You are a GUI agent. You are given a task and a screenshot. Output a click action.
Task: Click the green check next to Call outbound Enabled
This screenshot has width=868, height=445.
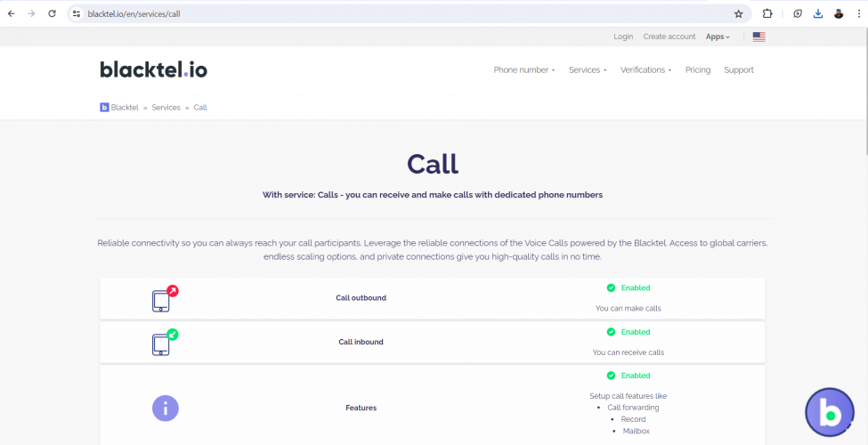click(611, 287)
